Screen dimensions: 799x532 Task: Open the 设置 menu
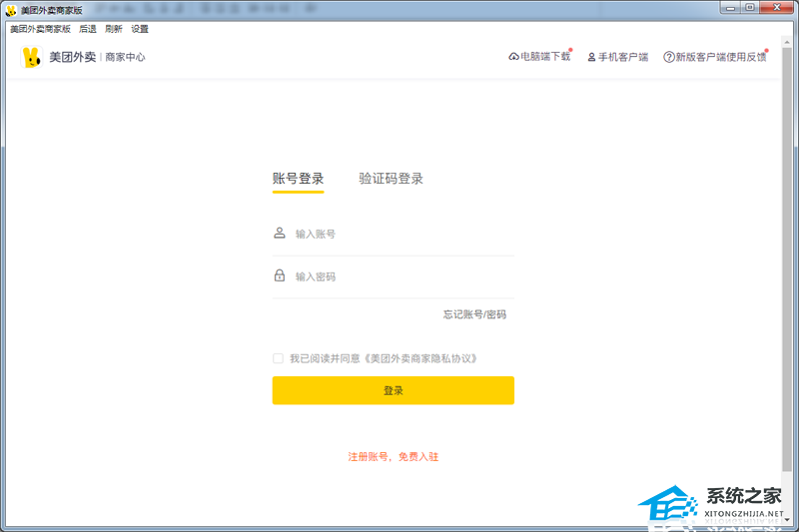[140, 29]
